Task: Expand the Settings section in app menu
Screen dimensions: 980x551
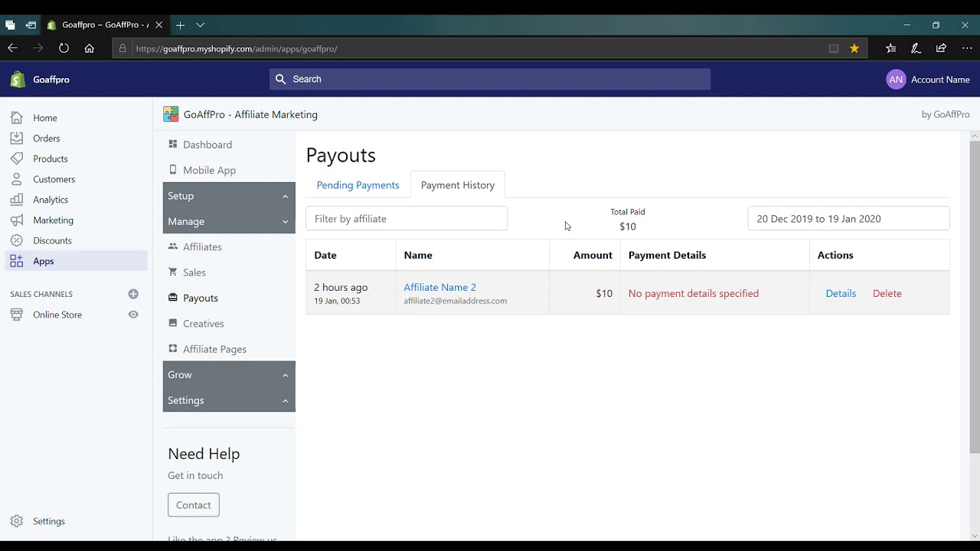Action: tap(229, 400)
